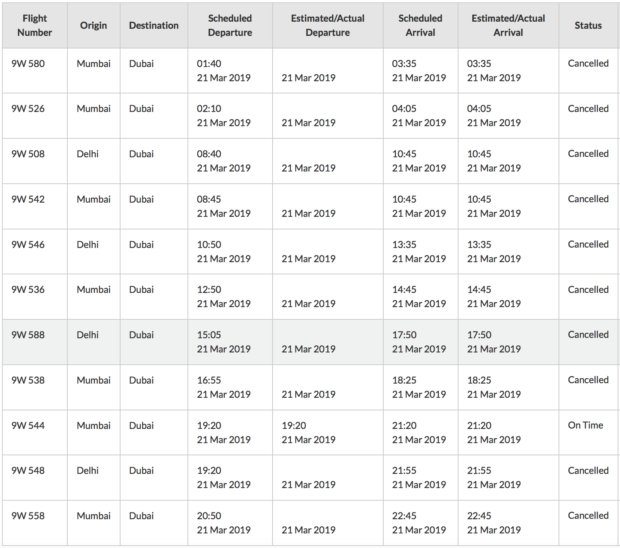
Task: Select flight number 9W 538
Action: point(28,380)
